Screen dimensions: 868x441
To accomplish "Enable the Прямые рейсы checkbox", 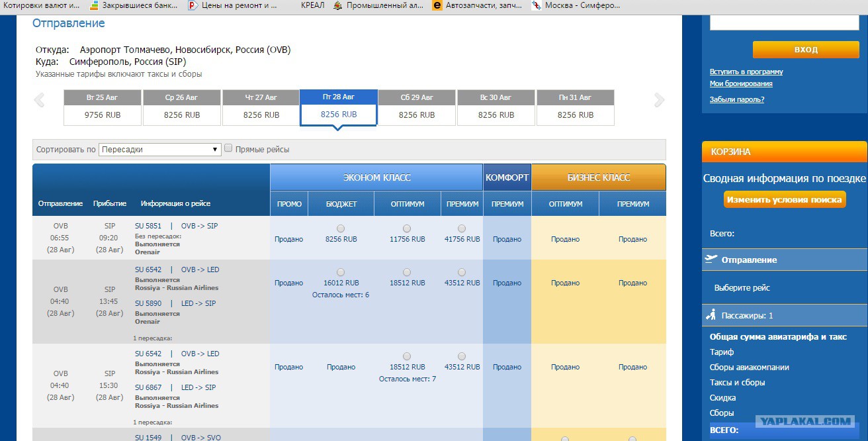I will click(228, 148).
